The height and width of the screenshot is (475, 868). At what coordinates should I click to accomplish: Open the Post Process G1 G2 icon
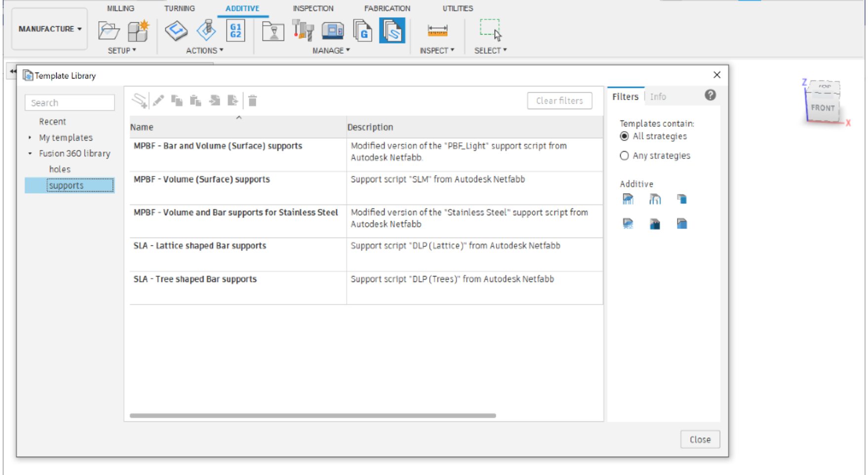pyautogui.click(x=236, y=31)
